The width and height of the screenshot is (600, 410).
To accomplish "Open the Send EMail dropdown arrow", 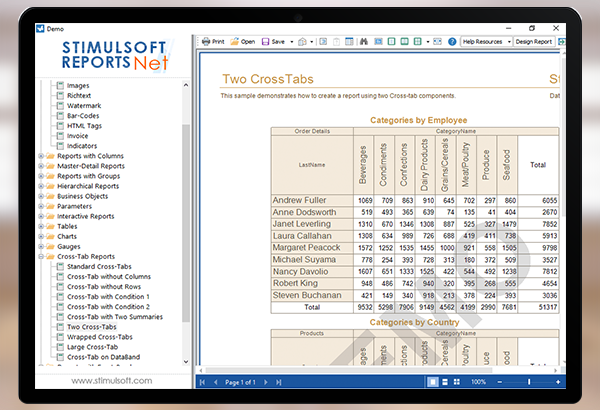I will (x=311, y=42).
